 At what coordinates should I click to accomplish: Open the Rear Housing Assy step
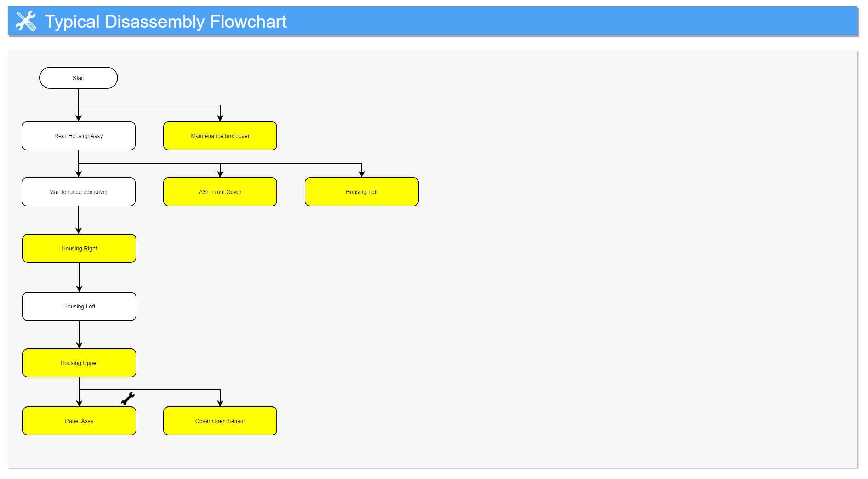pos(79,136)
